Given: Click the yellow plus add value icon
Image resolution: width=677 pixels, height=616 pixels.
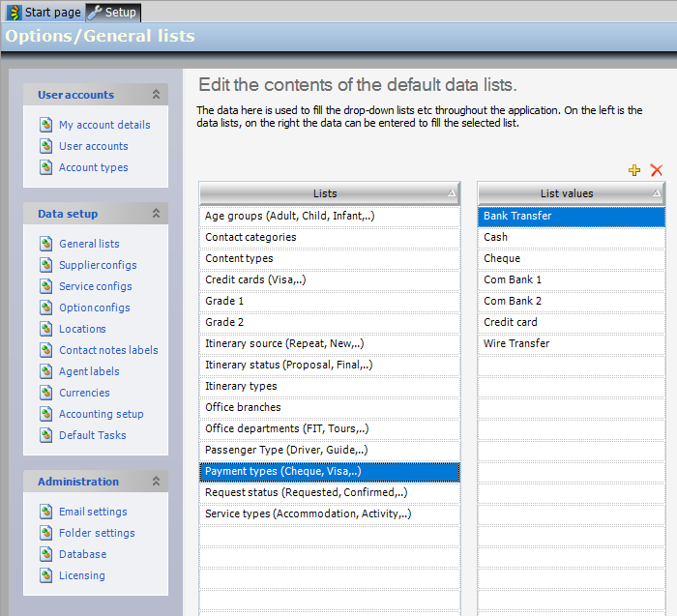Looking at the screenshot, I should (x=634, y=170).
